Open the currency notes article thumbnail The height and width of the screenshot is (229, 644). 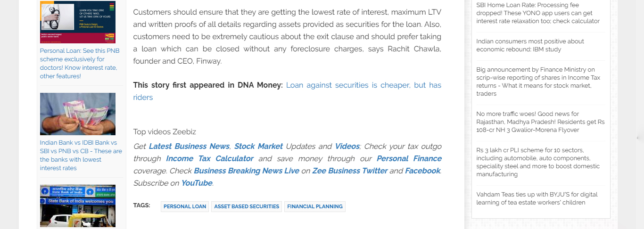77,114
